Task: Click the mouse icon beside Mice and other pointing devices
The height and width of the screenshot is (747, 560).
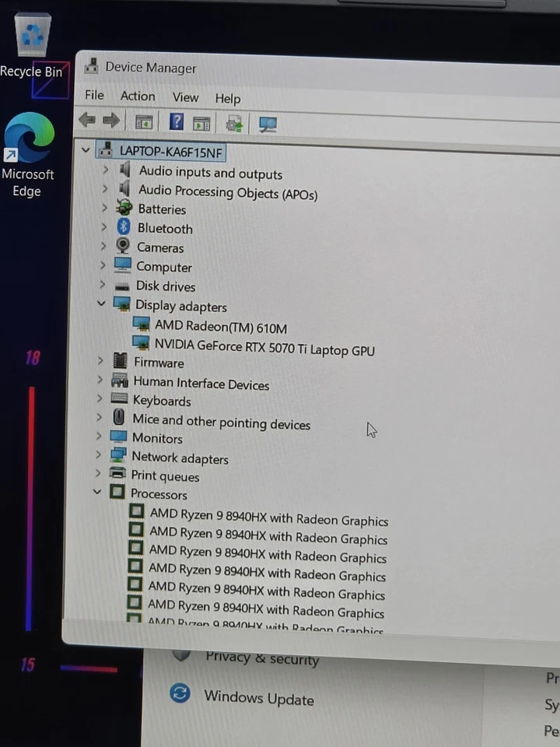Action: (x=118, y=417)
